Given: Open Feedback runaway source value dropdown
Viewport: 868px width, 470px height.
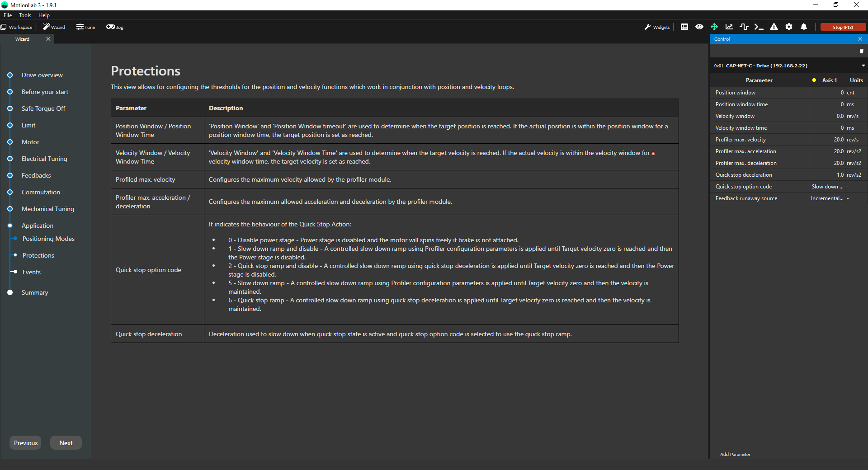Looking at the screenshot, I should pyautogui.click(x=827, y=198).
